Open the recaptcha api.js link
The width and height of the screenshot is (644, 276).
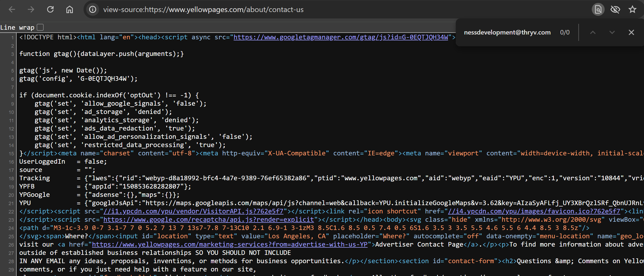tap(209, 220)
